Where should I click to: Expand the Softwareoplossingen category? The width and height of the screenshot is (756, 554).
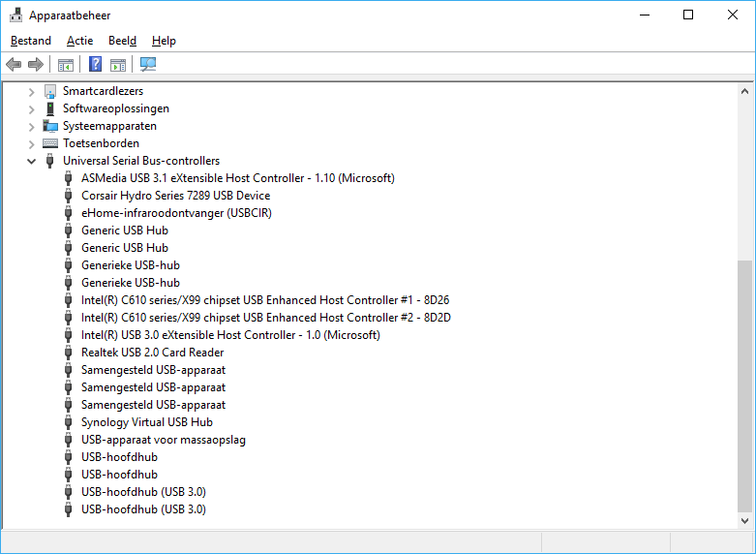click(x=31, y=109)
